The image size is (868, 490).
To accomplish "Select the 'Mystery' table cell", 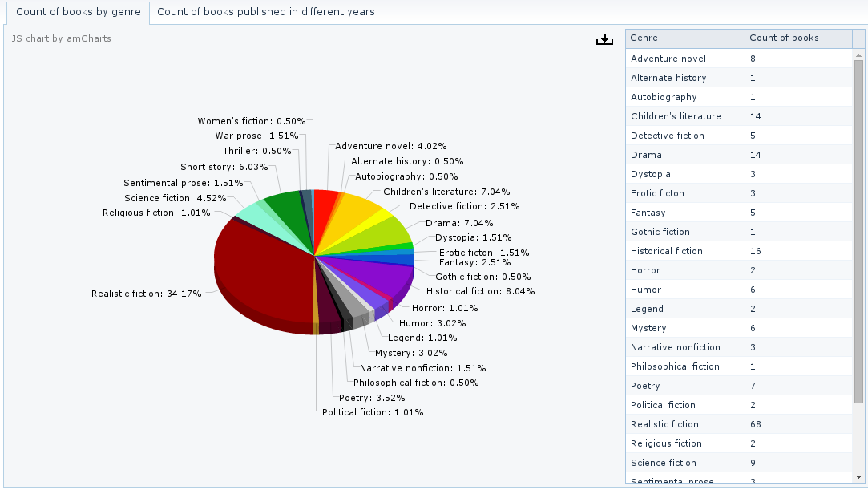I will pyautogui.click(x=685, y=328).
